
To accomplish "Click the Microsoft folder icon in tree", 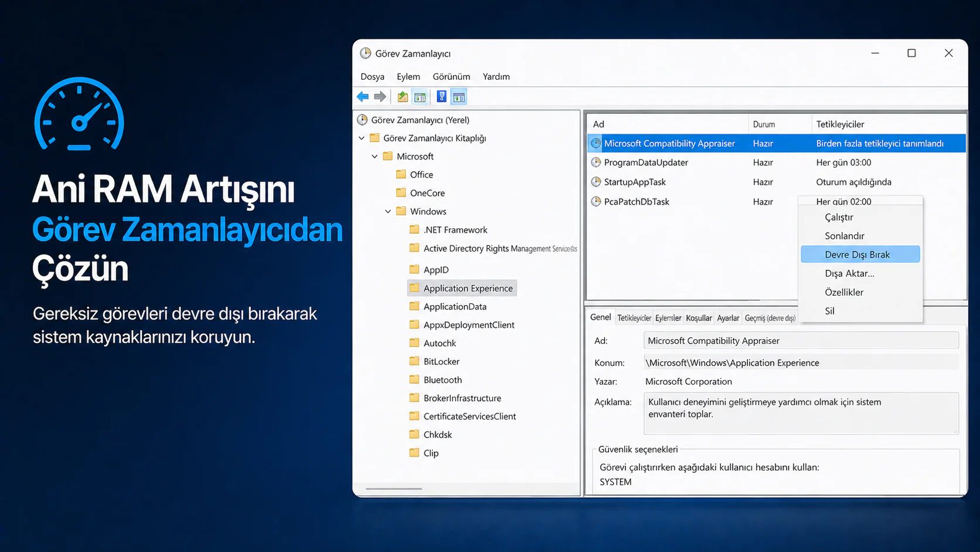I will coord(387,156).
